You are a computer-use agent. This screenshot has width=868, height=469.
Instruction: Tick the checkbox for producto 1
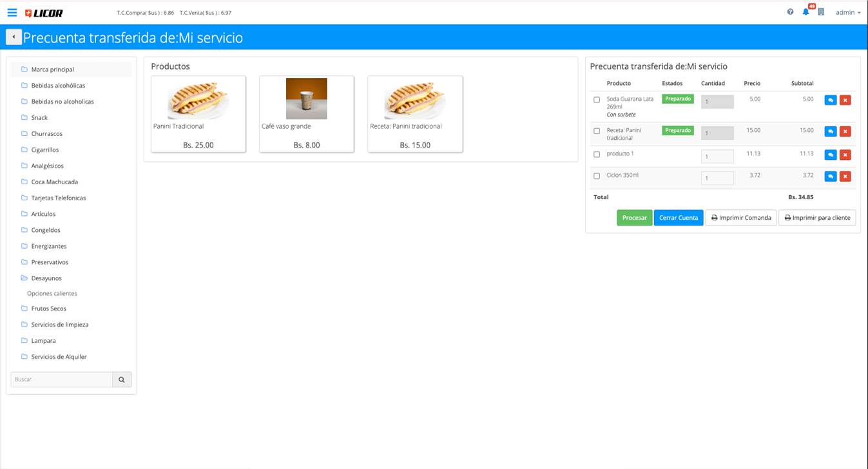[x=597, y=155]
